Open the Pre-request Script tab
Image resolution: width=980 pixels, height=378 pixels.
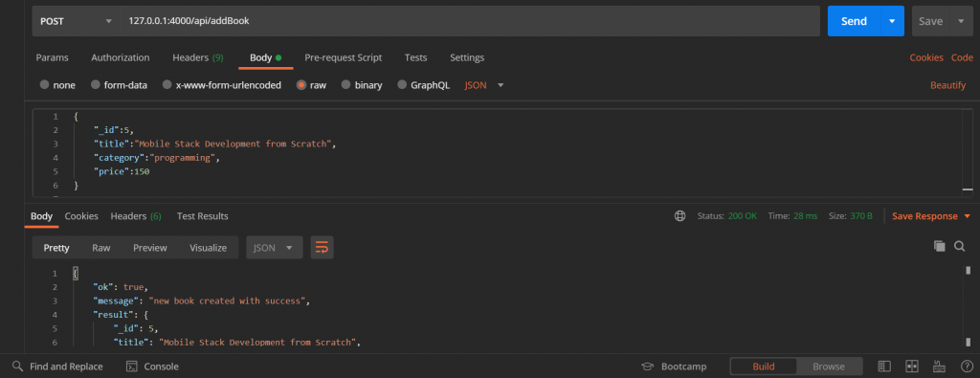pos(344,57)
